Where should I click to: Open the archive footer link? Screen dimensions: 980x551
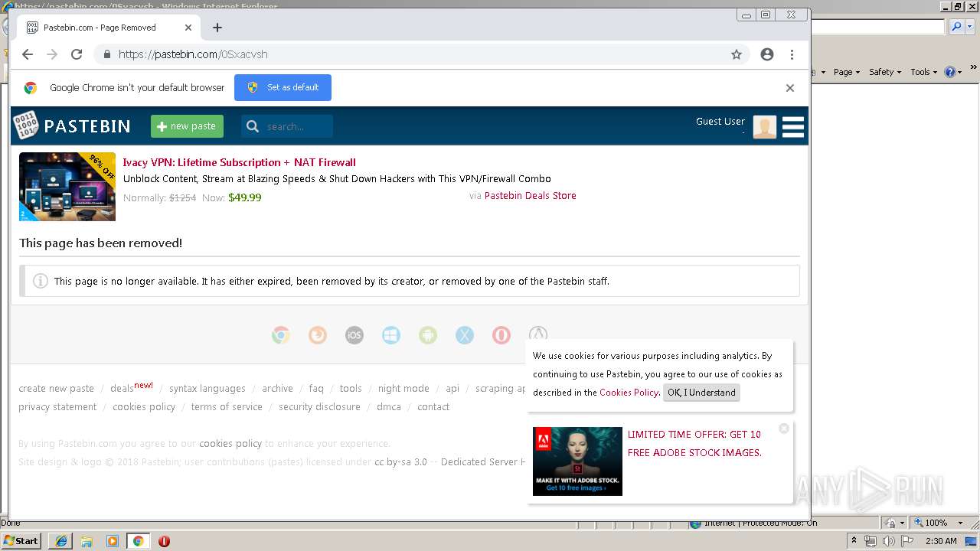coord(277,389)
